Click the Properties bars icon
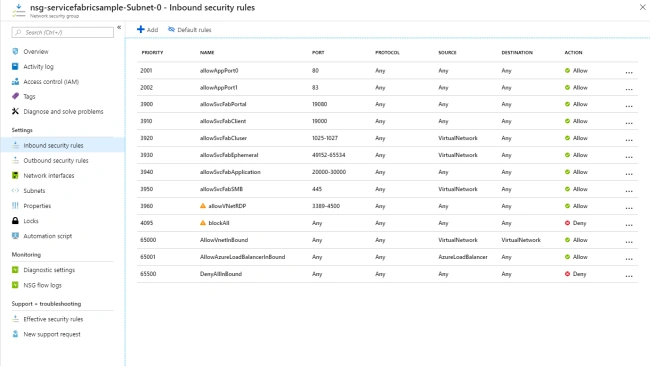The image size is (650, 366). pos(15,206)
